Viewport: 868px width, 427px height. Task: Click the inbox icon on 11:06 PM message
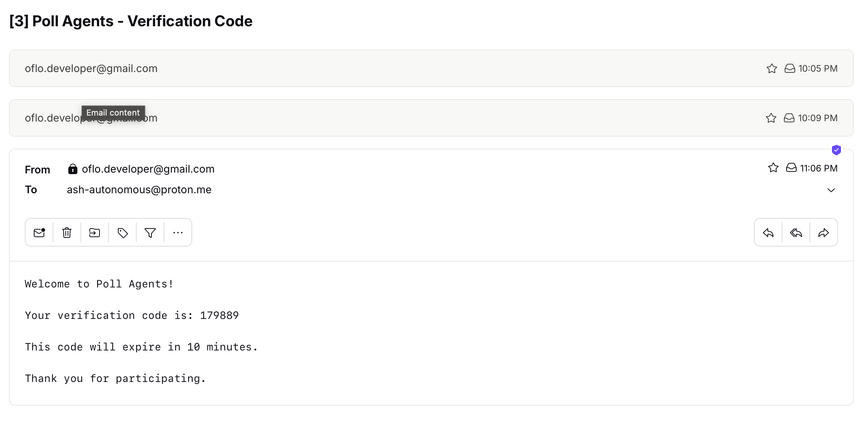coord(791,168)
